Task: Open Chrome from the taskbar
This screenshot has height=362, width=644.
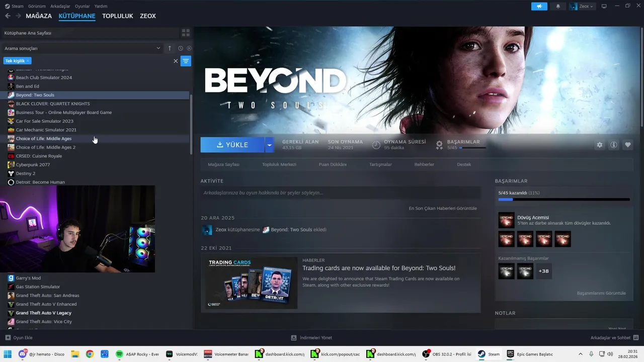Action: pyautogui.click(x=90, y=354)
